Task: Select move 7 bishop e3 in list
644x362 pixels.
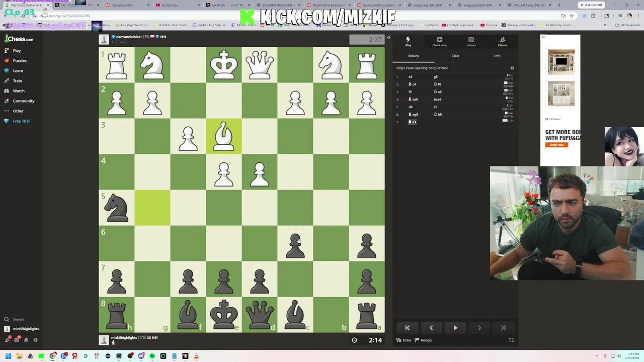Action: click(x=413, y=122)
